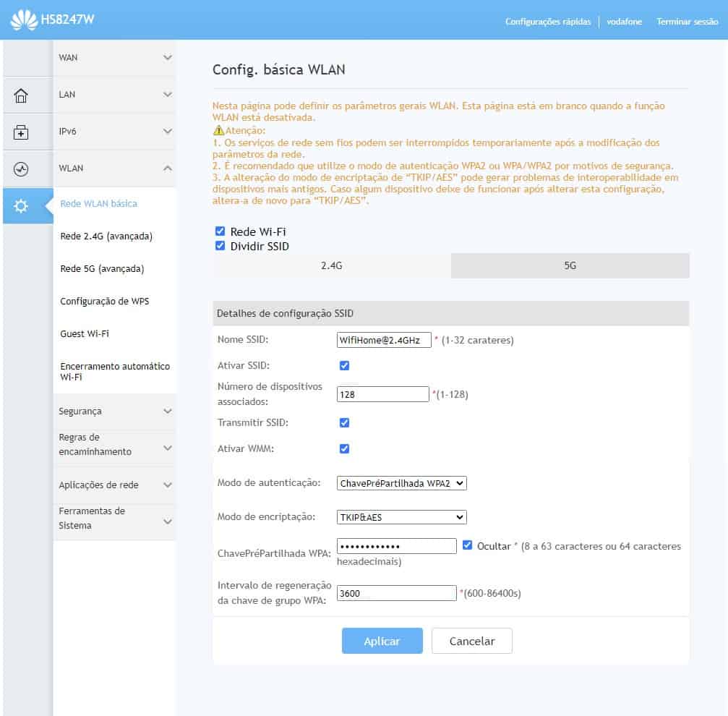The height and width of the screenshot is (716, 728).
Task: Click the Nome SSID input field
Action: (x=384, y=340)
